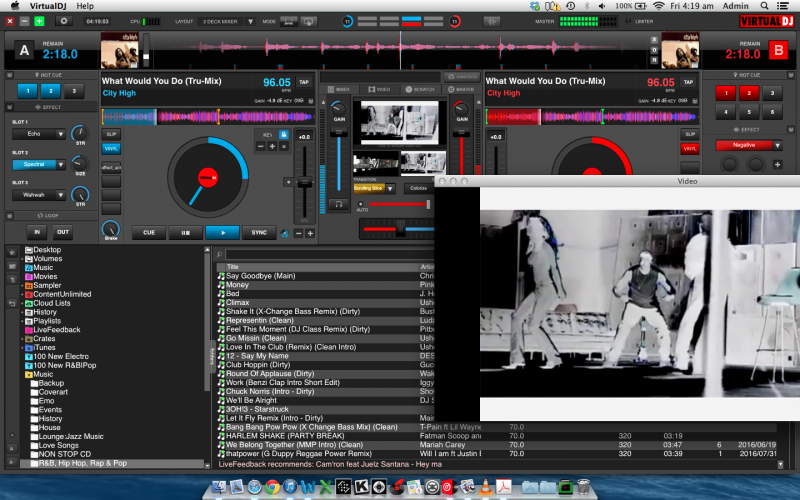Click deck A headphone cue icon
This screenshot has width=800, height=500.
(338, 205)
